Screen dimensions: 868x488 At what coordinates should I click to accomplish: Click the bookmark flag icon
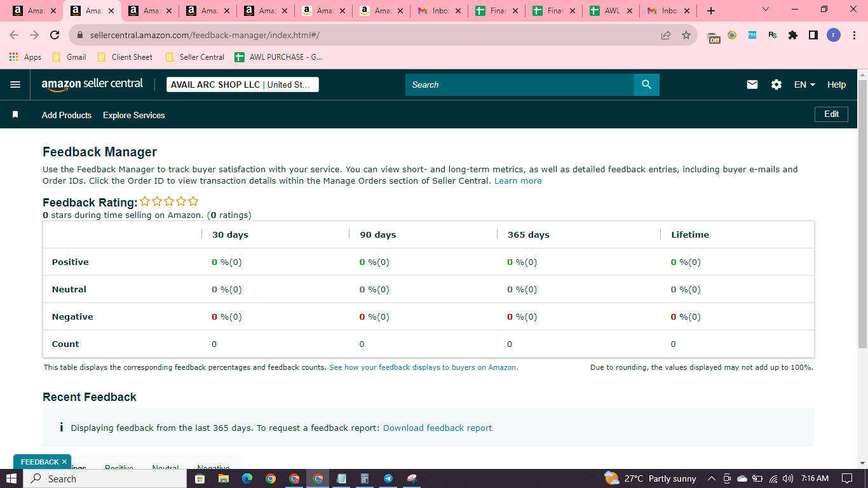coord(15,115)
